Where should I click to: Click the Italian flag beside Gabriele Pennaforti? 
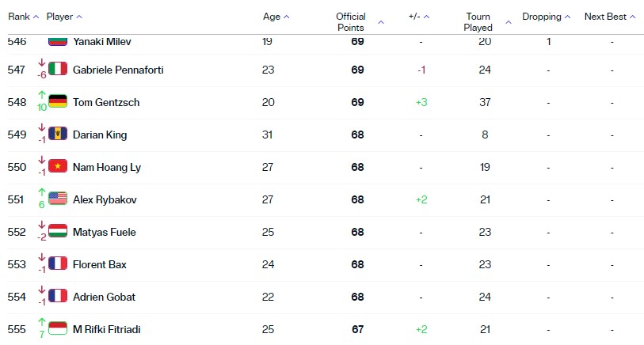[58, 69]
